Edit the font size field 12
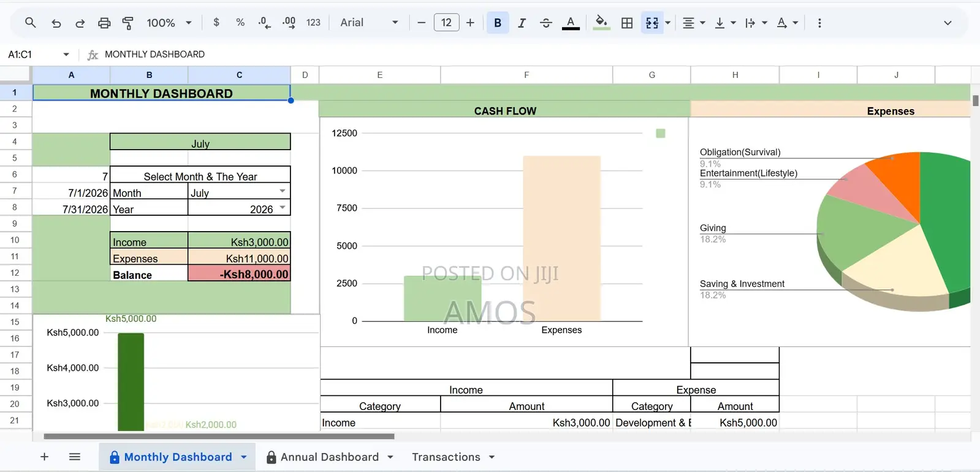The height and width of the screenshot is (472, 980). point(446,23)
